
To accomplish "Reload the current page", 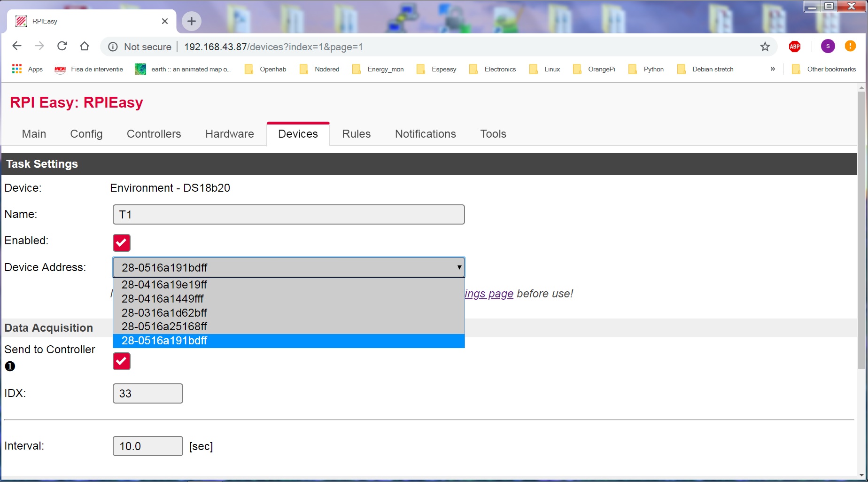I will [x=62, y=46].
